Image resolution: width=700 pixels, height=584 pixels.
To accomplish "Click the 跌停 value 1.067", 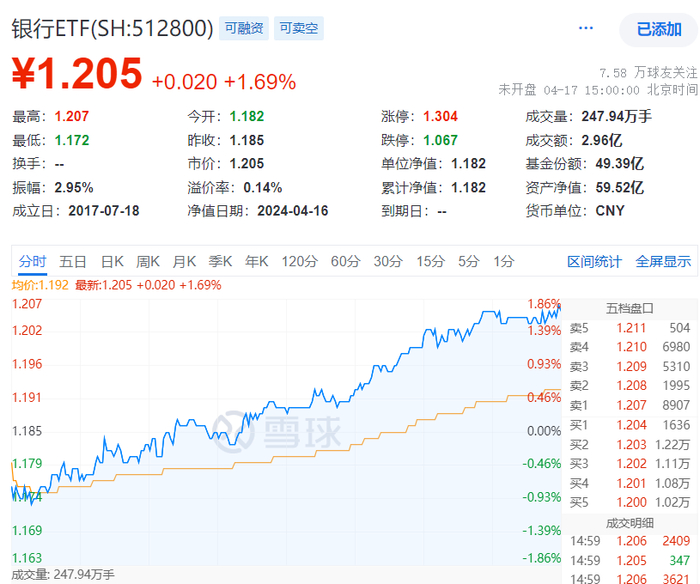I will click(x=440, y=141).
